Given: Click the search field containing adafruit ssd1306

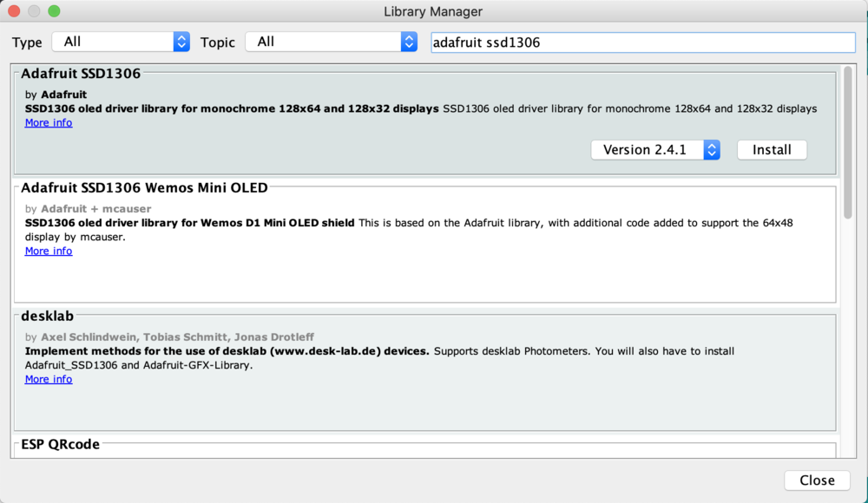Looking at the screenshot, I should [x=643, y=42].
